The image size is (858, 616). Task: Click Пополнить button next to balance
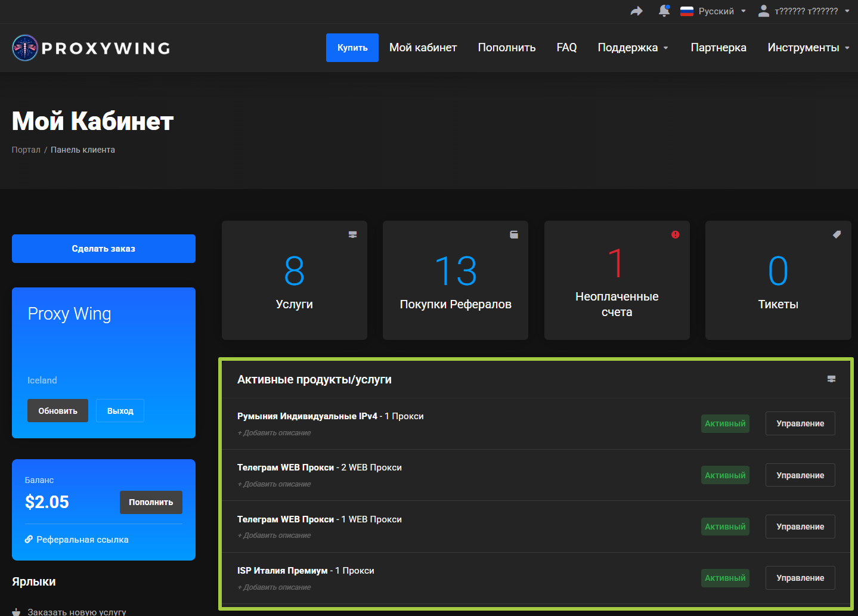click(x=151, y=502)
